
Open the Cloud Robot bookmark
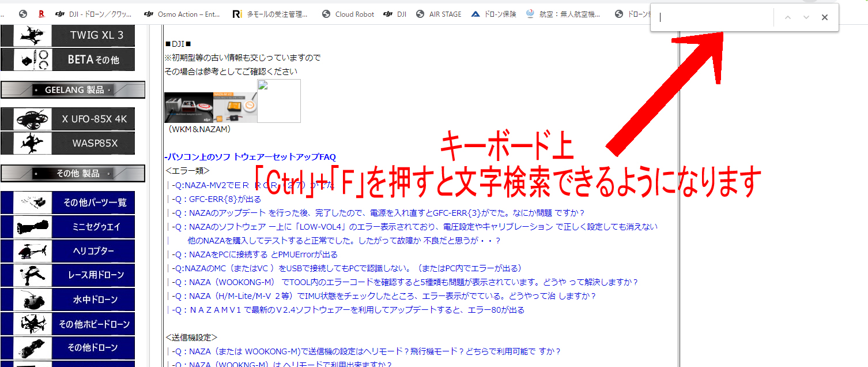(x=348, y=14)
